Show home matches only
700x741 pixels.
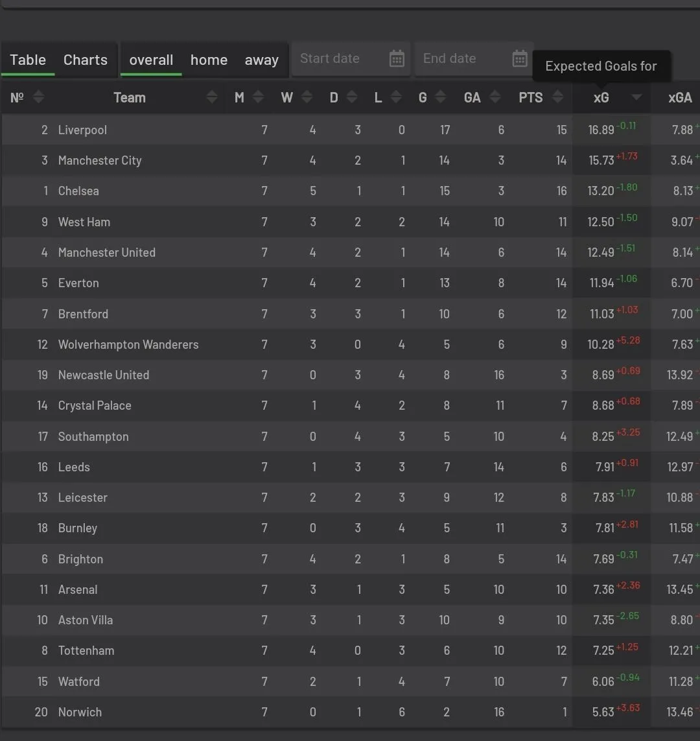click(209, 60)
